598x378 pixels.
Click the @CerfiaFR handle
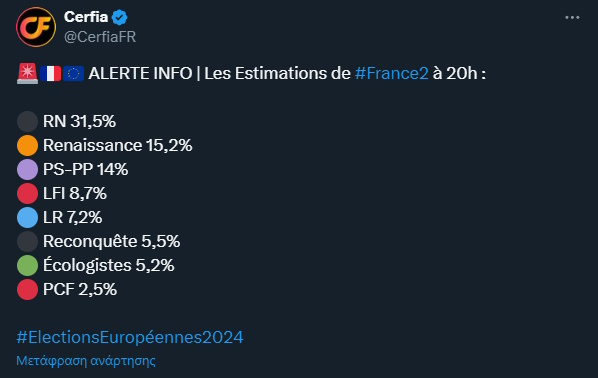coord(100,37)
